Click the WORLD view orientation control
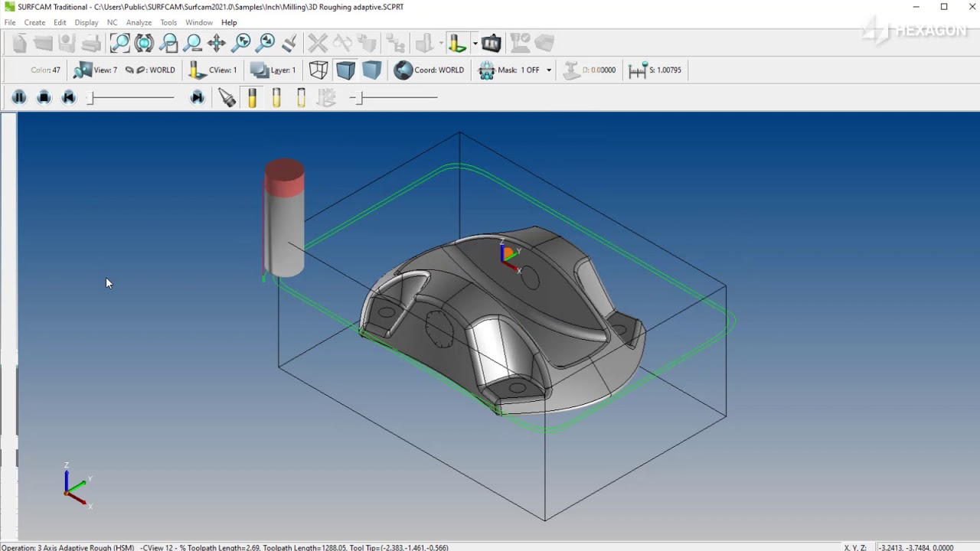Screen dimensions: 980x551 pos(150,70)
